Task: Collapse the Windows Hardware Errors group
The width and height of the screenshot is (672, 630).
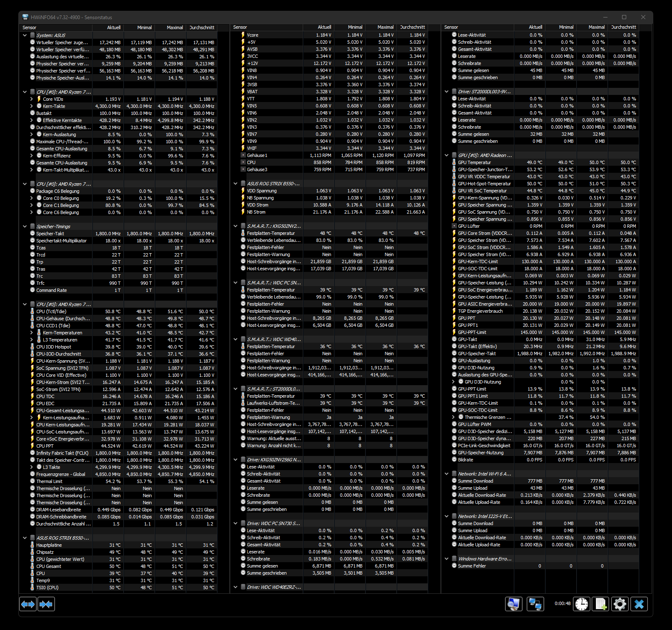Action: tap(447, 559)
